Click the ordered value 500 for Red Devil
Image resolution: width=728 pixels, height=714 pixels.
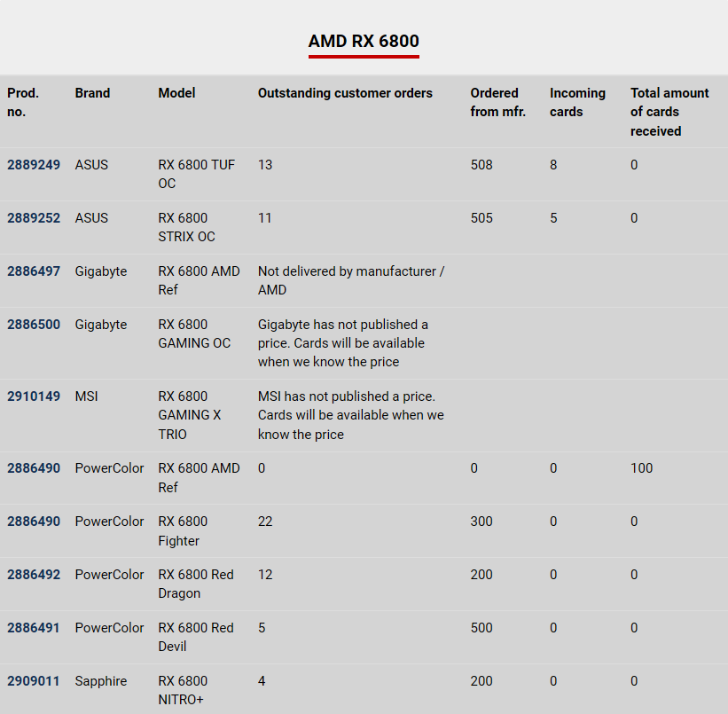pyautogui.click(x=481, y=628)
